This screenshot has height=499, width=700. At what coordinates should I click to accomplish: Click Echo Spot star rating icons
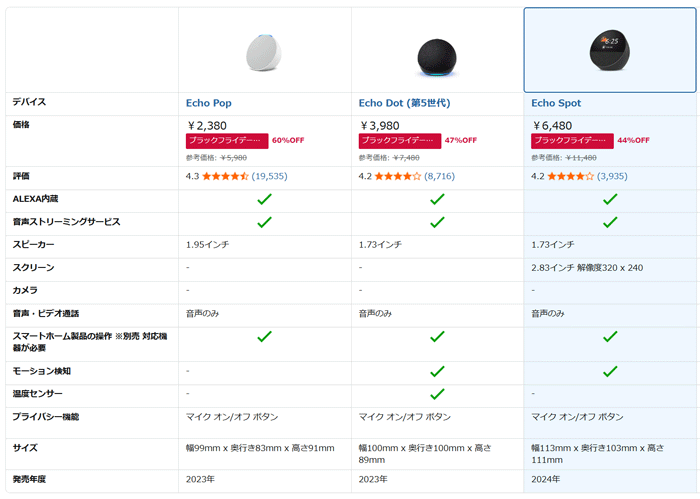pyautogui.click(x=570, y=176)
